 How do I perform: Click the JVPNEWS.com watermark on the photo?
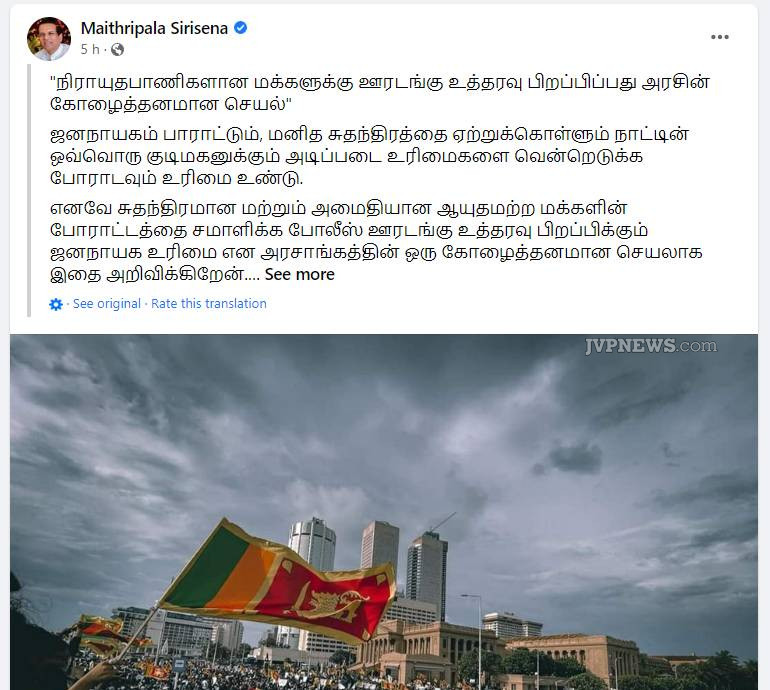click(651, 346)
